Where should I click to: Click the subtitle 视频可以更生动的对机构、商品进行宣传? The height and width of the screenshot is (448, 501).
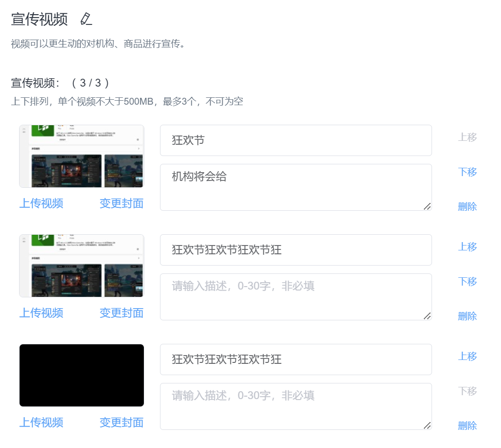click(x=98, y=44)
